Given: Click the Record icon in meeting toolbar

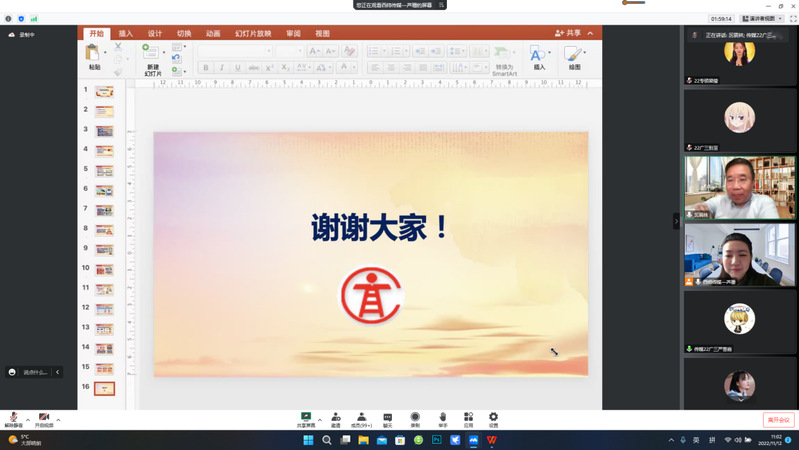Looking at the screenshot, I should pos(415,418).
